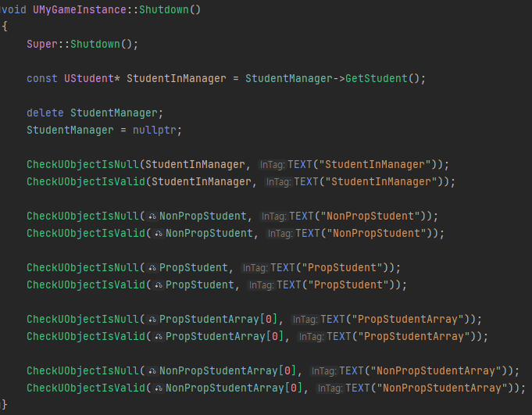Click member icon before NonPropStudent in CheckUObjectIsValid call

click(x=159, y=234)
